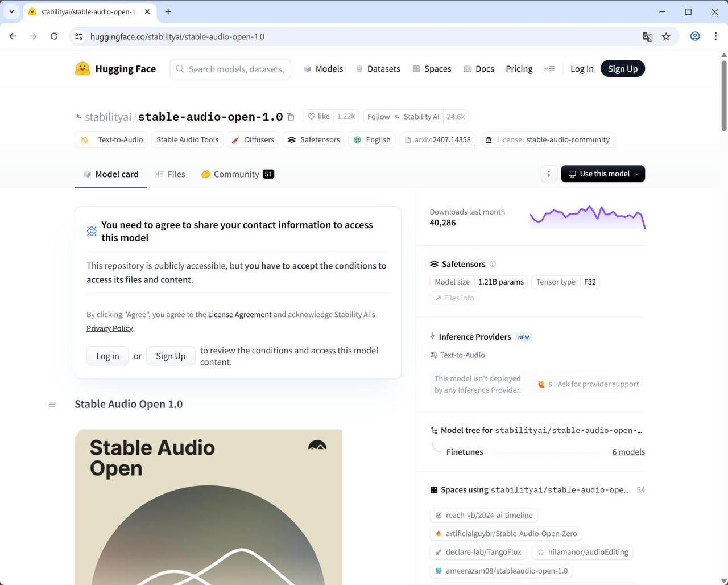This screenshot has height=585, width=728.
Task: Open the Models page
Action: [323, 69]
